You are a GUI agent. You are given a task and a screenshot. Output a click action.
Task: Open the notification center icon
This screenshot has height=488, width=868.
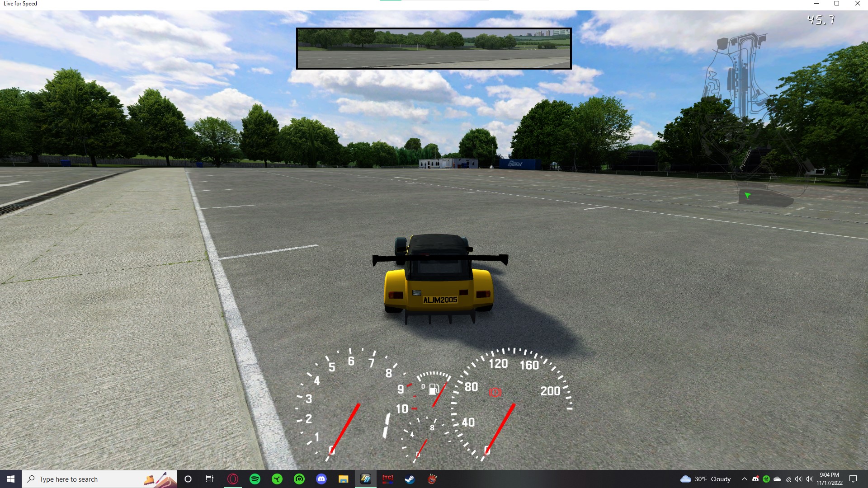[x=853, y=479]
